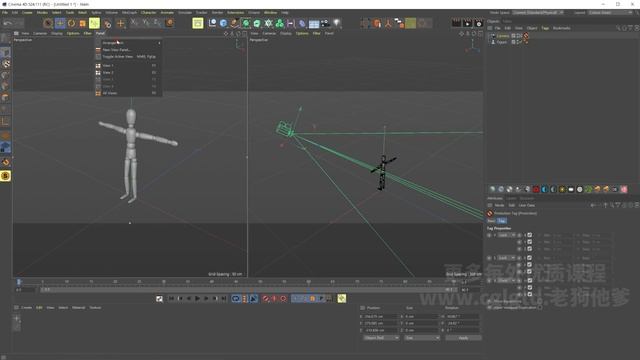Click the clapperboard icon with play symbol
Image resolution: width=640 pixels, height=360 pixels.
[467, 23]
